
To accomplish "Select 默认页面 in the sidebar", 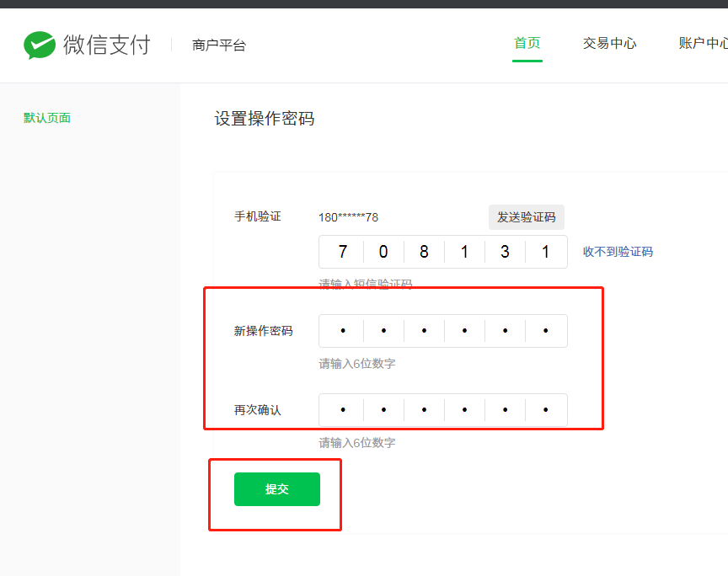I will click(47, 118).
